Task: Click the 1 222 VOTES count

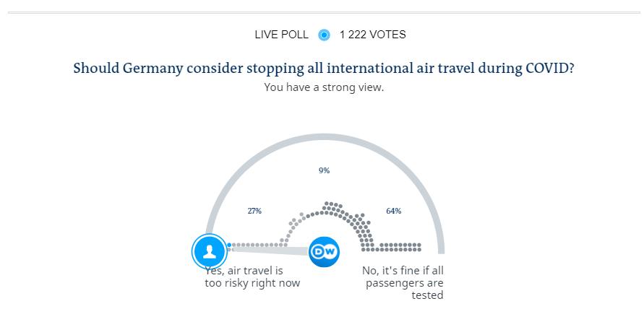Action: click(x=372, y=35)
